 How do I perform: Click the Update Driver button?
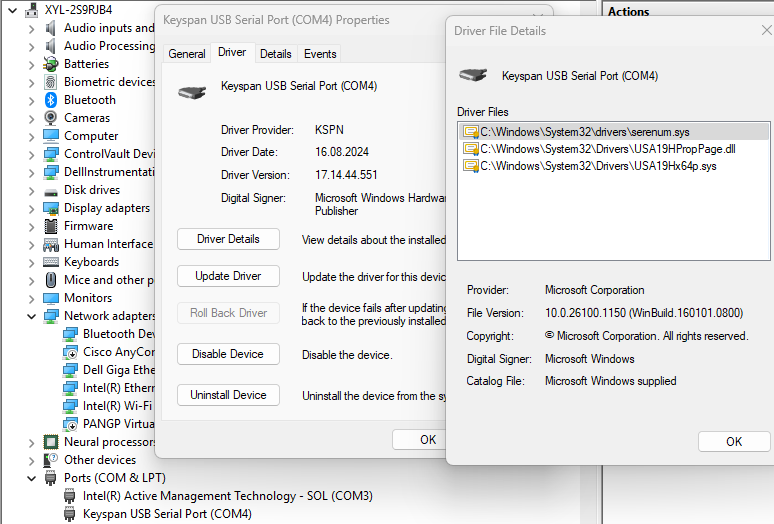tap(228, 276)
